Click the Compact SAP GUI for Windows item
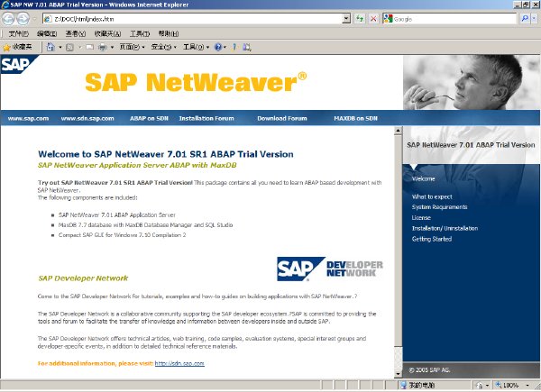Screen dimensions: 541x392 click(x=122, y=235)
